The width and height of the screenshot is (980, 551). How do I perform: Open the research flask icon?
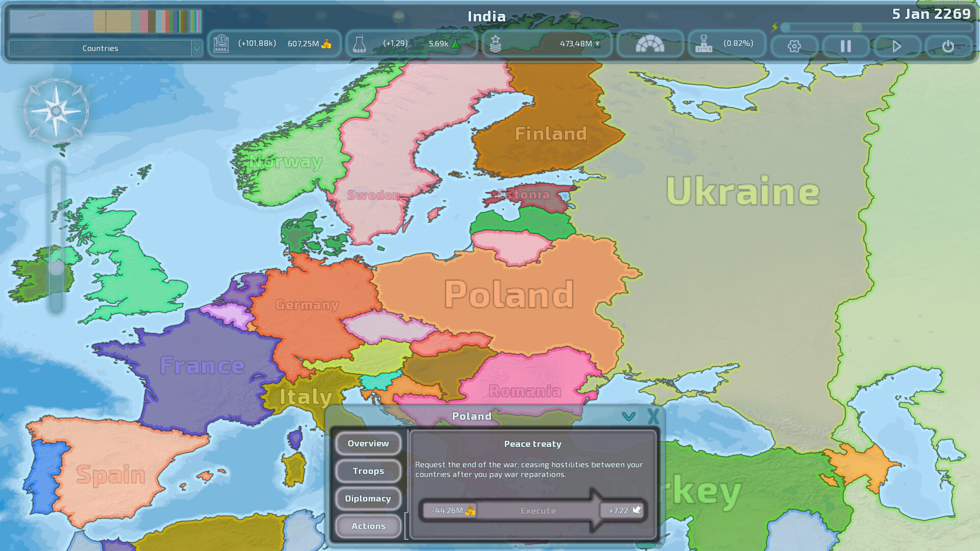coord(359,44)
